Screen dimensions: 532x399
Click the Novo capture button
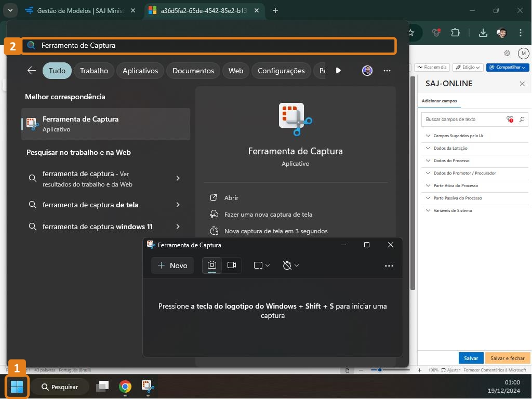pyautogui.click(x=172, y=265)
